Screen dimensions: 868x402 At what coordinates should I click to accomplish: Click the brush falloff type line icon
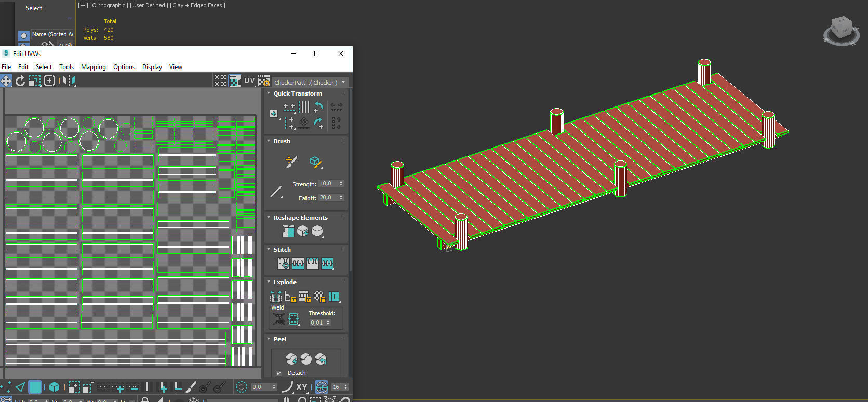pos(276,192)
